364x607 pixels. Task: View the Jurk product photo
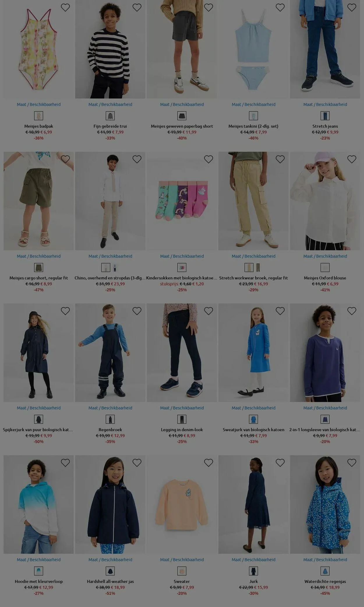(x=254, y=504)
